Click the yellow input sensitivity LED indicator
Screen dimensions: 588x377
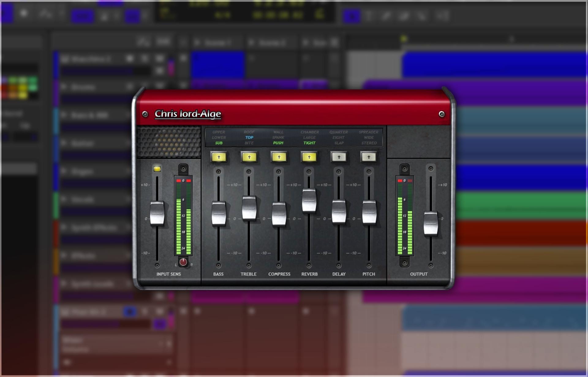click(x=157, y=169)
